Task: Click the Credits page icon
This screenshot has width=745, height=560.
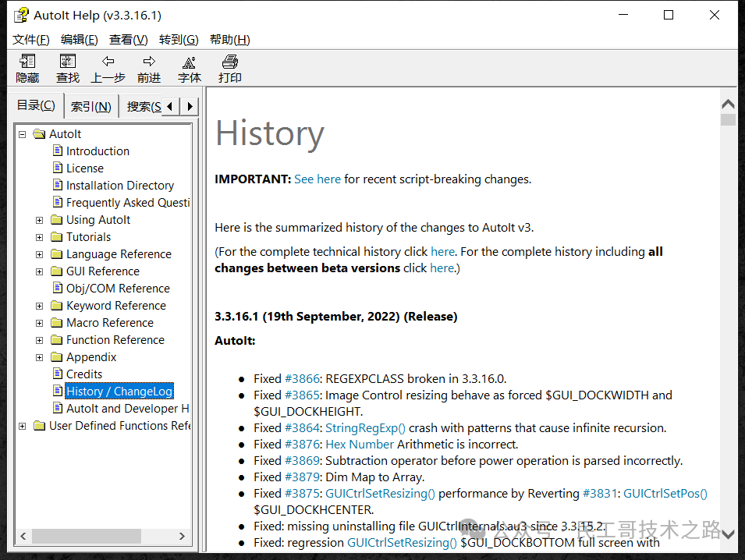Action: (x=58, y=374)
